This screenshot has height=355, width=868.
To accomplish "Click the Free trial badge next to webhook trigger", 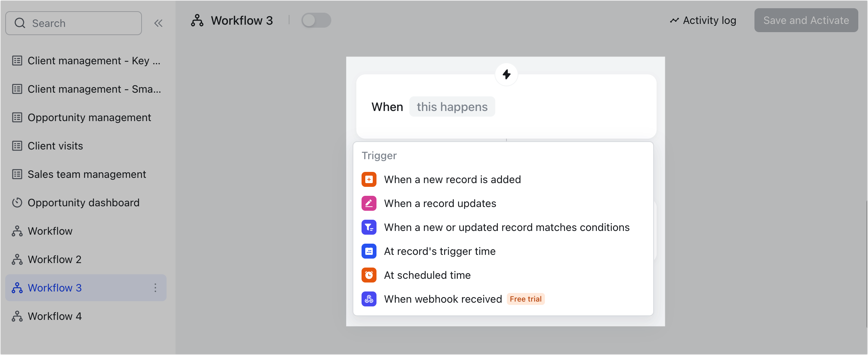I will point(526,299).
